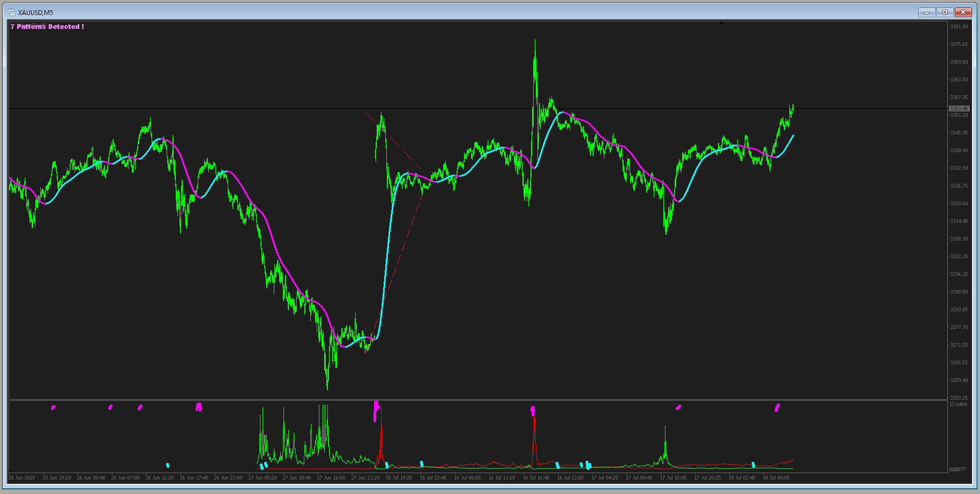Click the 3283.85 price scale label
980x494 pixels.
[959, 310]
